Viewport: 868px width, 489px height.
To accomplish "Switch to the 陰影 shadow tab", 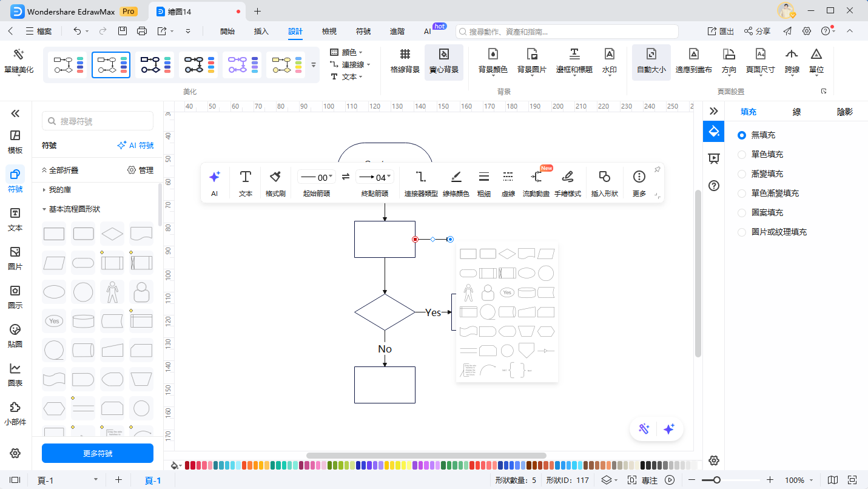I will (844, 112).
